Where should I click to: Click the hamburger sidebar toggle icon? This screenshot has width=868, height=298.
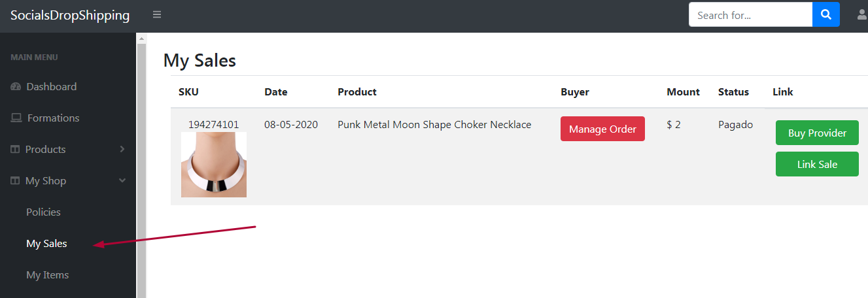[x=157, y=14]
